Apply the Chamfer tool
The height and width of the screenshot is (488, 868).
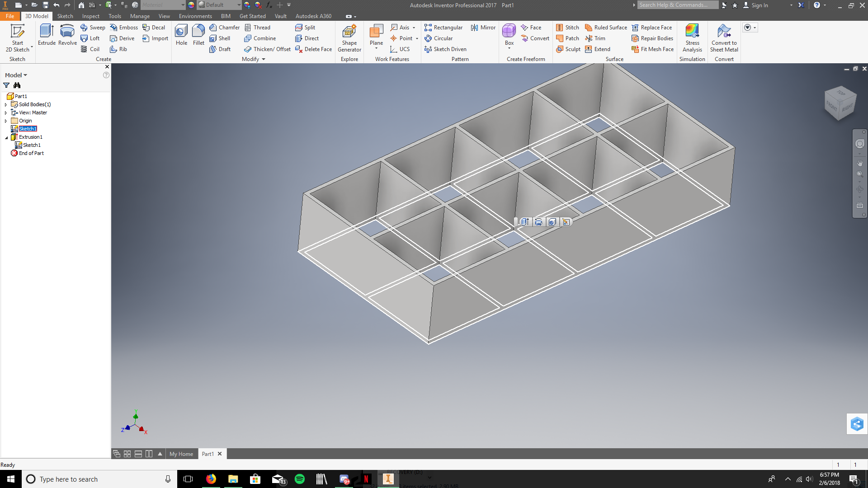[x=225, y=28]
